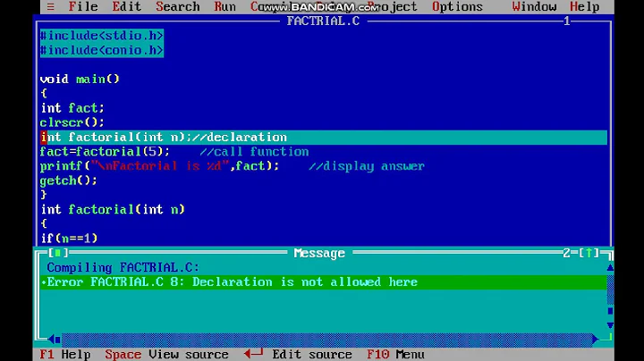
Task: Click the Message window horizontal scrollbar track
Action: tap(322, 340)
